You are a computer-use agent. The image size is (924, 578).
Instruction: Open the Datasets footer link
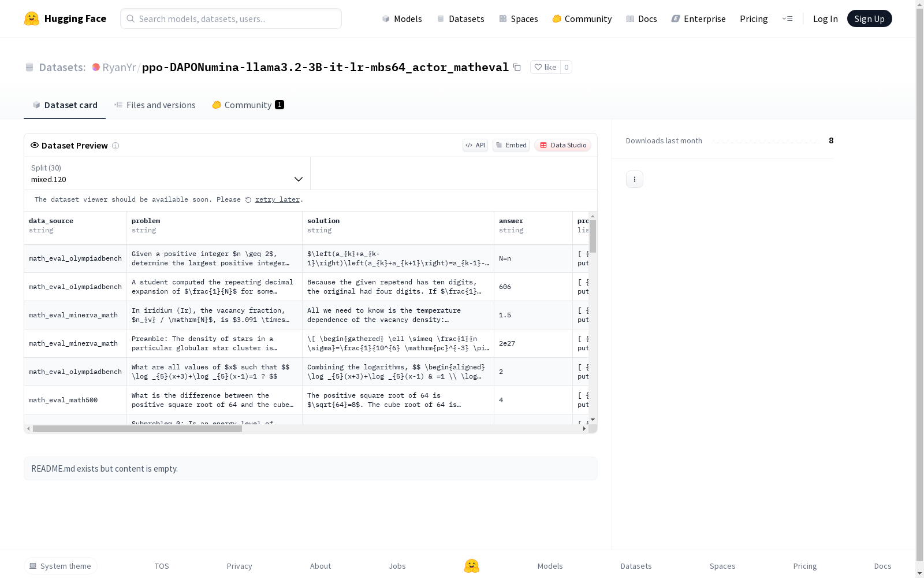point(636,566)
